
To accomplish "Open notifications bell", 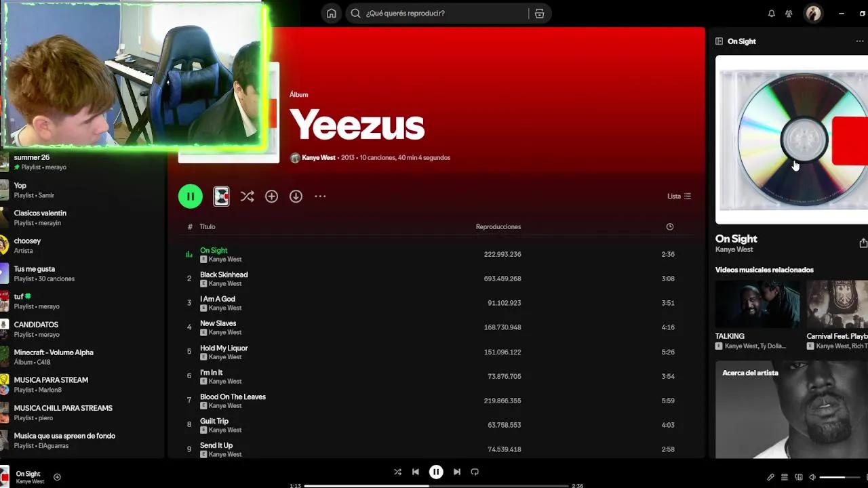I will (771, 14).
